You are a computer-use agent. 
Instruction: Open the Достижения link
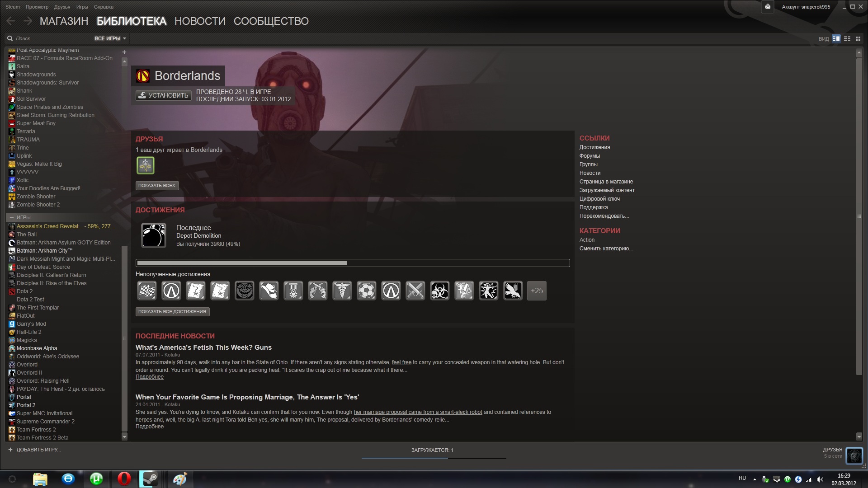click(x=594, y=147)
